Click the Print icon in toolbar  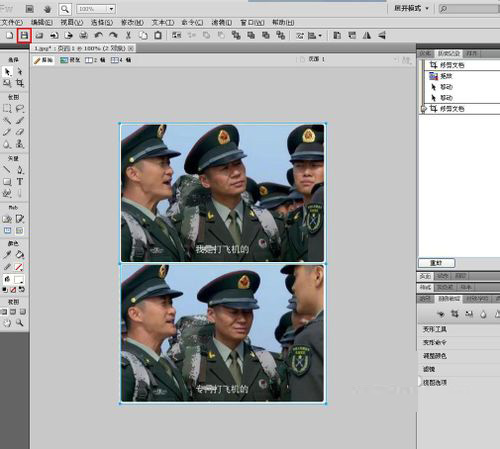(x=83, y=35)
